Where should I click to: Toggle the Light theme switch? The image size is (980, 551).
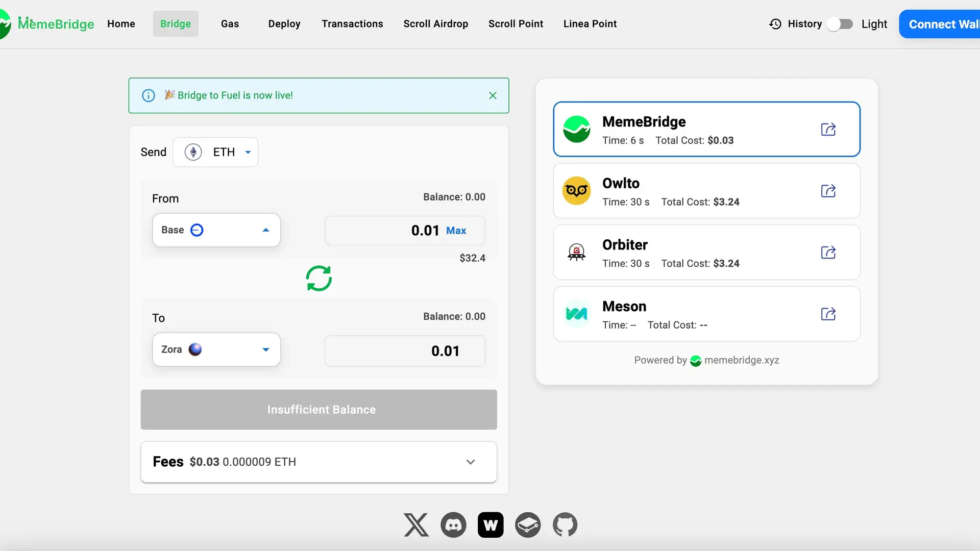pos(840,24)
